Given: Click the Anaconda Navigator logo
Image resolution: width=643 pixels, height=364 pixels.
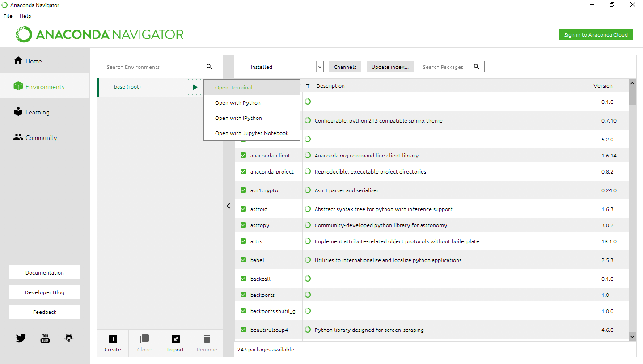Looking at the screenshot, I should tap(100, 34).
